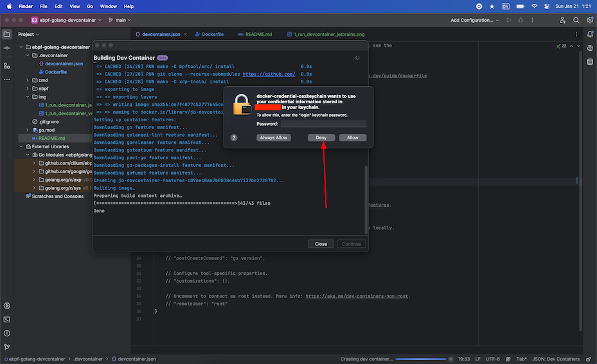Screen dimensions: 597x364
Task: Open the File menu
Action: tap(44, 6)
